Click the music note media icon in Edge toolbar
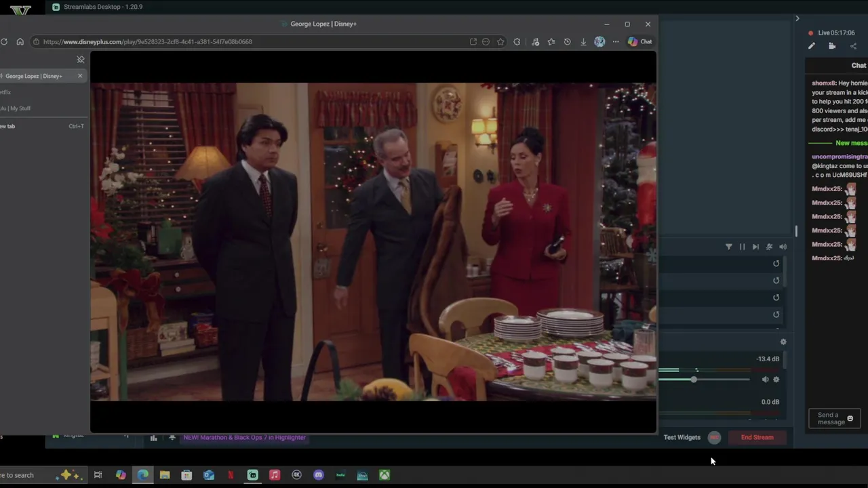 coord(535,41)
